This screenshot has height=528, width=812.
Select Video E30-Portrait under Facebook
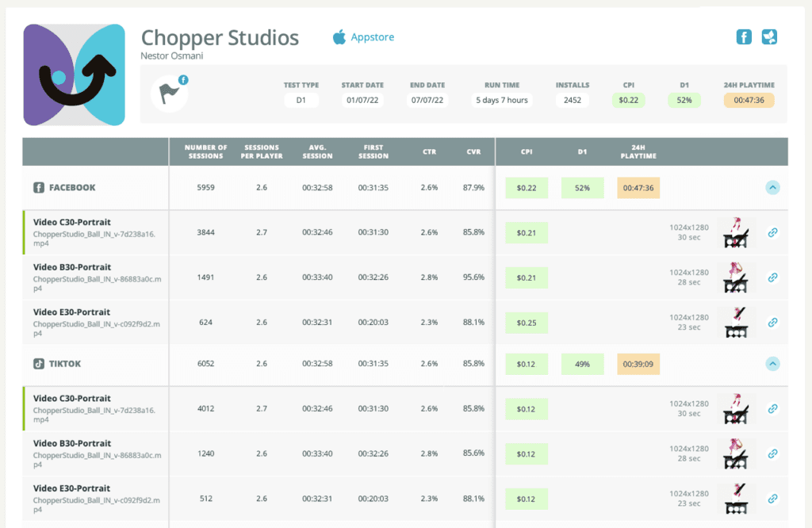[71, 312]
